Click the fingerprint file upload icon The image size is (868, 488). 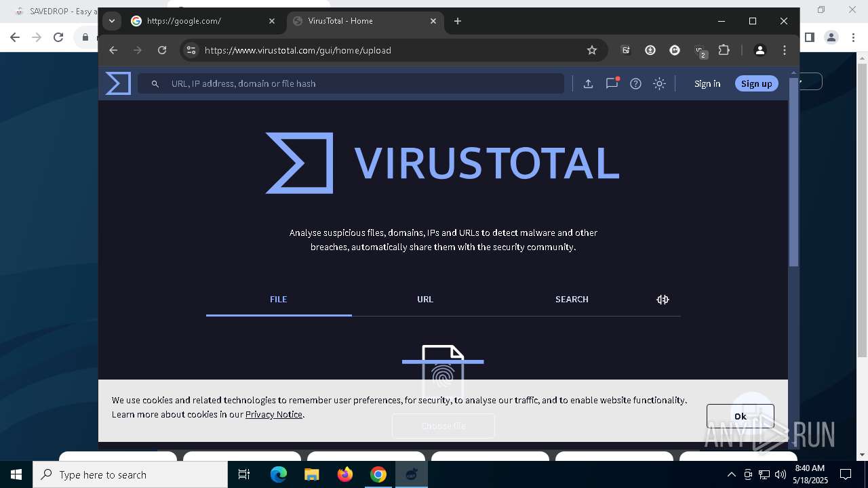coord(443,371)
